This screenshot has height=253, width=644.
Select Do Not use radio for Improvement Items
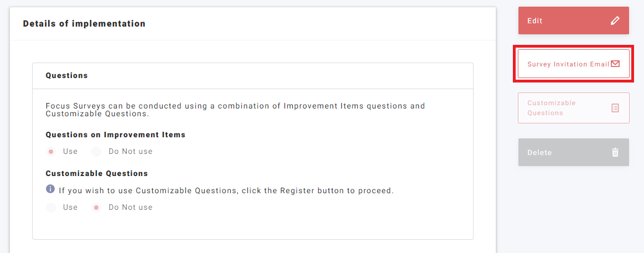pyautogui.click(x=97, y=151)
